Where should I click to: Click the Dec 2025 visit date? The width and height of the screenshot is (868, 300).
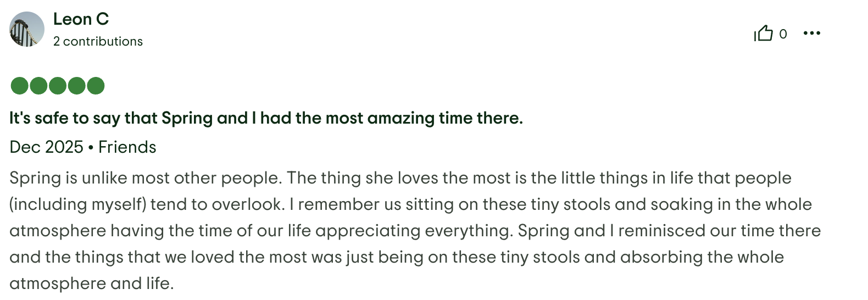pos(46,147)
